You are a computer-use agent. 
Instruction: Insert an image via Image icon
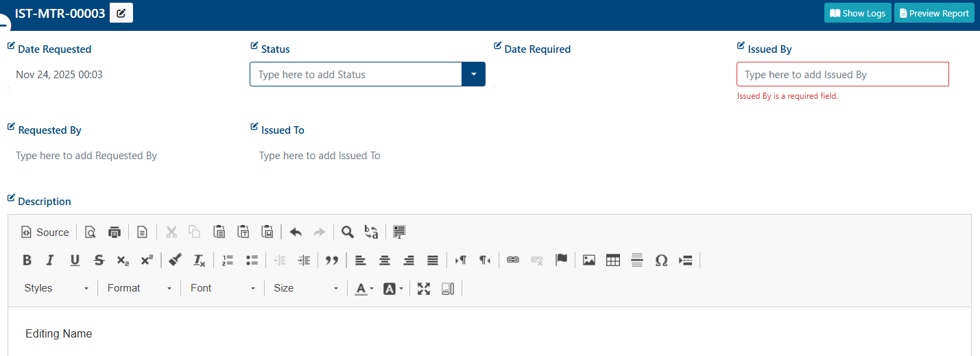tap(588, 261)
